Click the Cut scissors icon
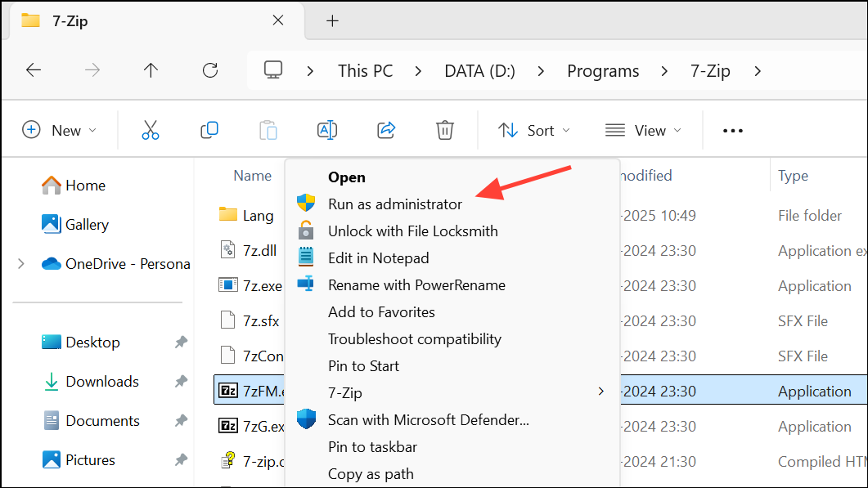Viewport: 868px width, 488px height. 150,131
